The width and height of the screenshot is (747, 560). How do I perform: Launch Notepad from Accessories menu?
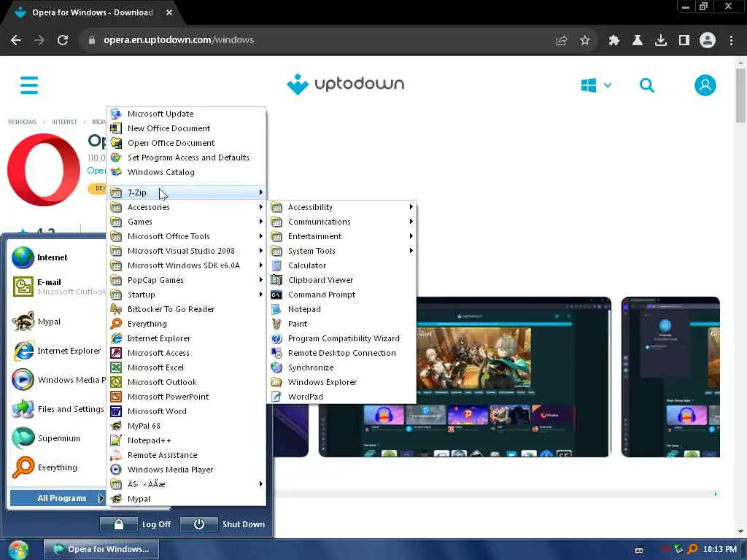[x=342, y=309]
